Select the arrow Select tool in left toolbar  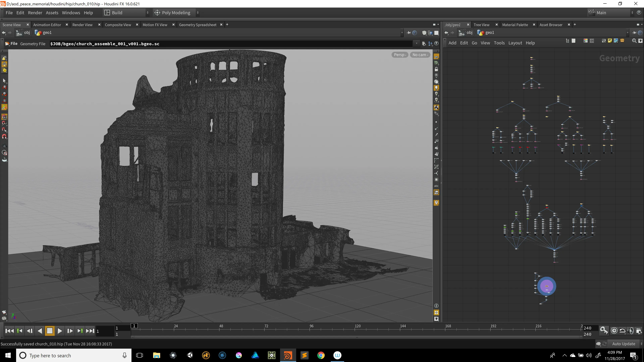[x=4, y=81]
